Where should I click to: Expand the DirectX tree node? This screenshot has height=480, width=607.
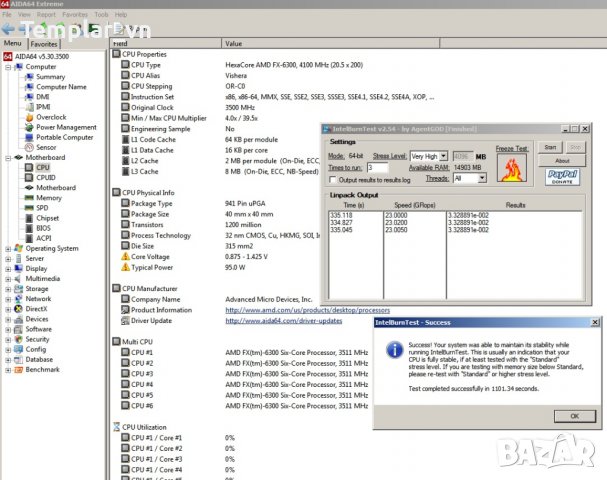8,309
